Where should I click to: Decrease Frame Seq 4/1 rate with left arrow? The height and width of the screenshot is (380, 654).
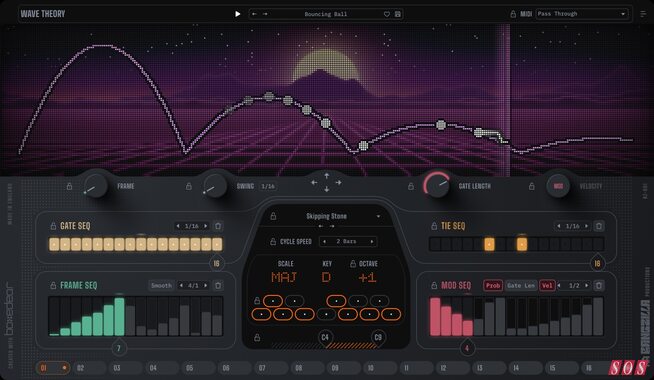click(181, 286)
